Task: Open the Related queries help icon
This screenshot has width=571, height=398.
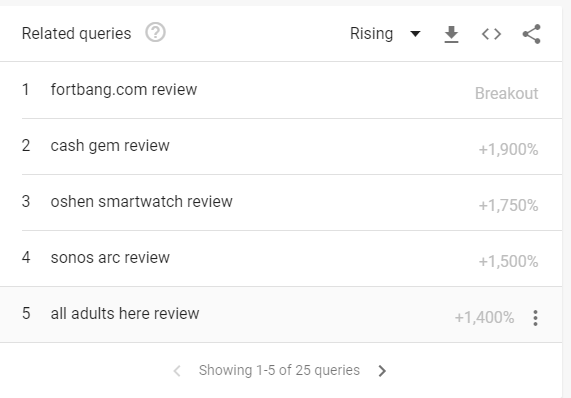Action: tap(155, 32)
